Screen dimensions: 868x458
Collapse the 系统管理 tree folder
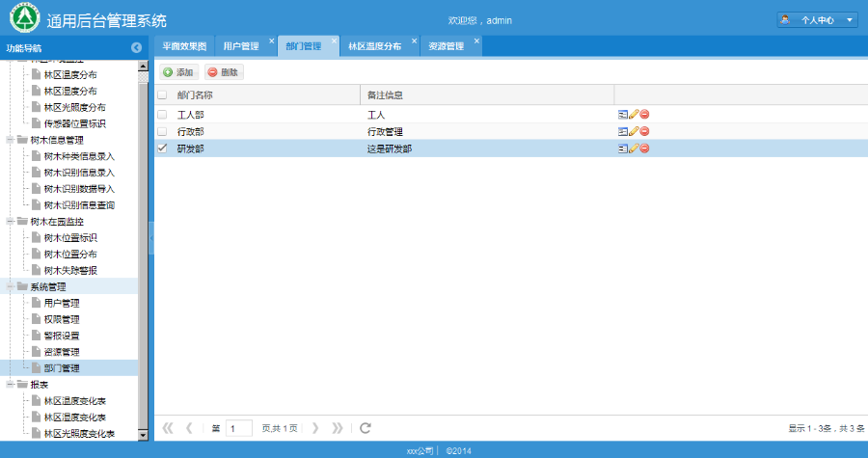point(10,286)
